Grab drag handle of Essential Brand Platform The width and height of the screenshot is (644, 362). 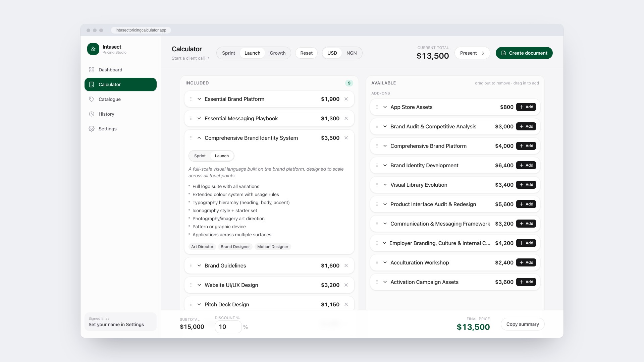[x=191, y=99]
